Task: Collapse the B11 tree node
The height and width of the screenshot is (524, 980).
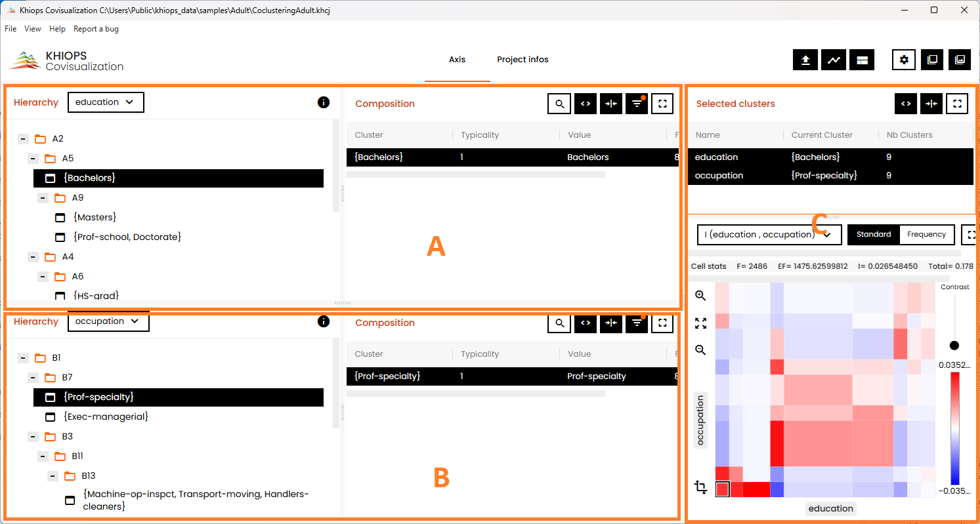Action: tap(43, 456)
